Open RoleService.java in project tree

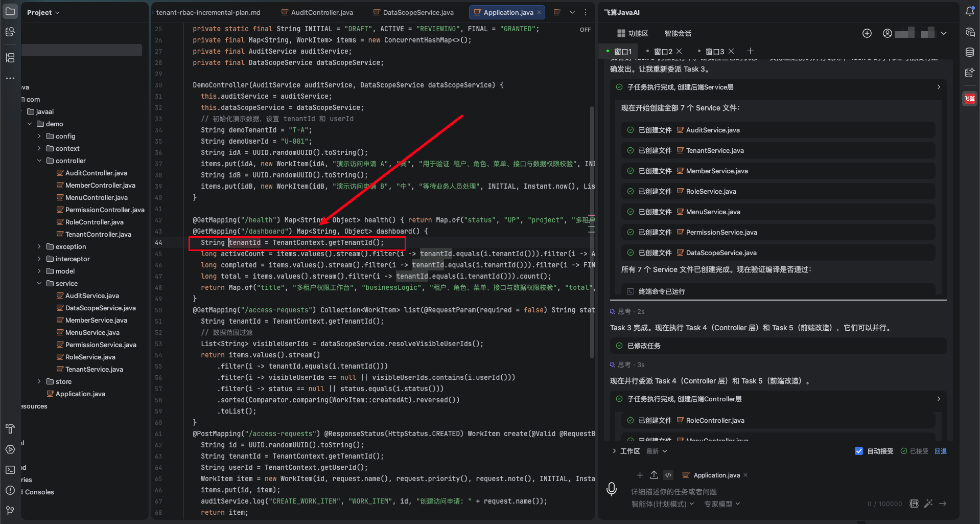[90, 357]
